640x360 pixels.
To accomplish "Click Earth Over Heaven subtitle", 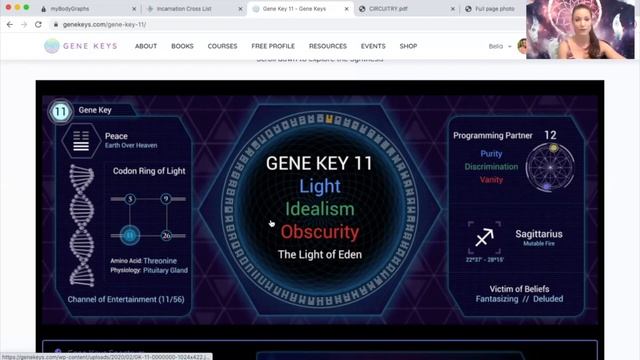I will click(x=131, y=145).
